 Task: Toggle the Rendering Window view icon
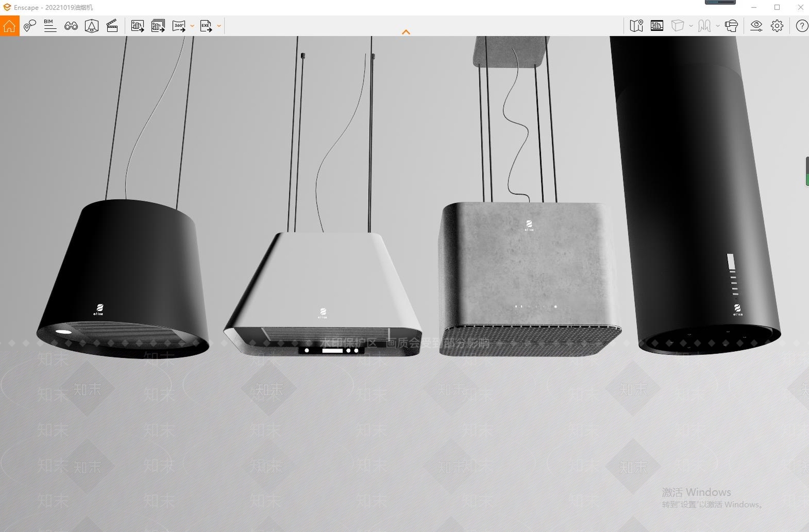click(x=657, y=26)
